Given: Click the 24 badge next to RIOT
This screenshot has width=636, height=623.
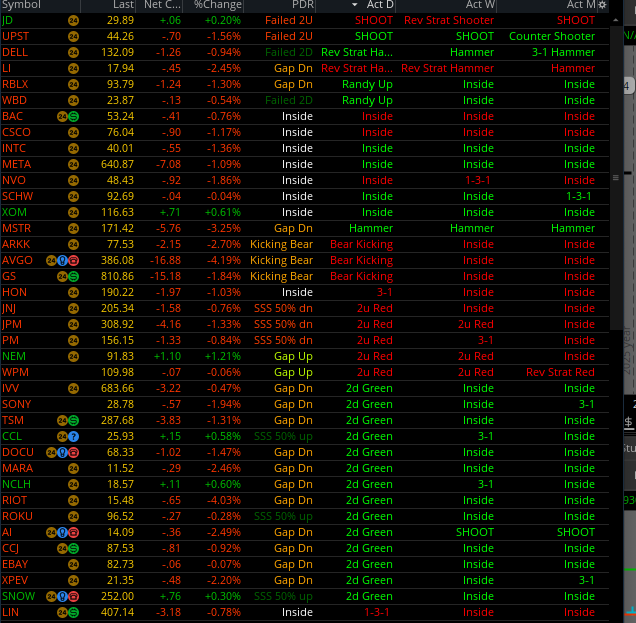Looking at the screenshot, I should [x=73, y=501].
